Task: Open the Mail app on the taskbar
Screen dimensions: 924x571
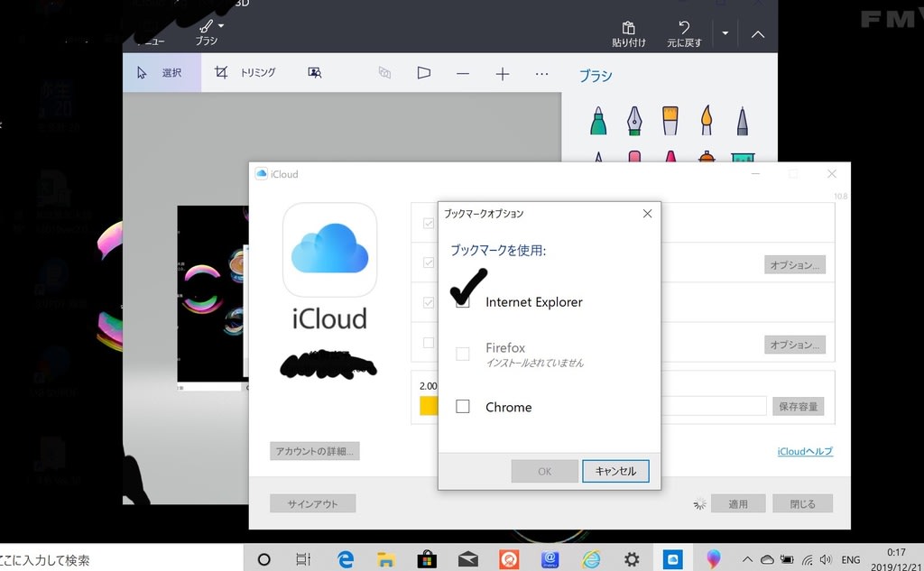Action: (468, 558)
